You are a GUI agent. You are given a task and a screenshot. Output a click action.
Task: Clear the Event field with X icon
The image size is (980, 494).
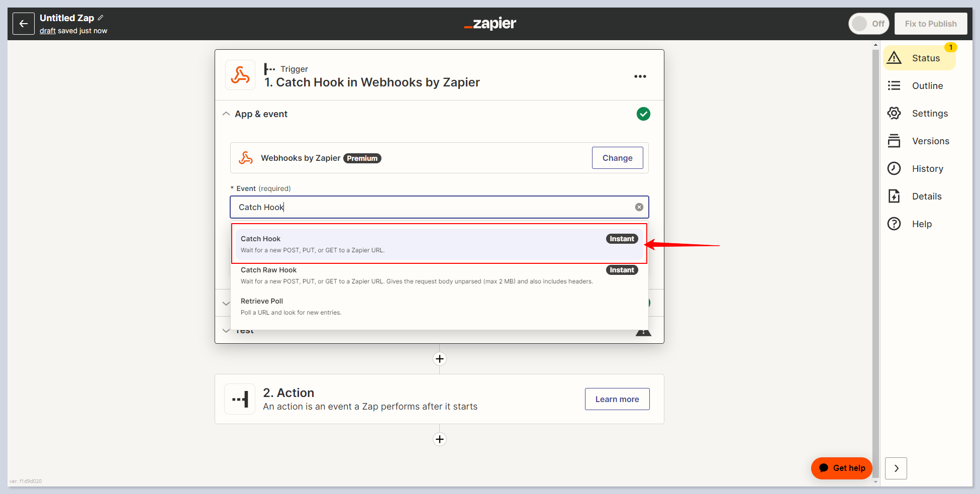point(639,207)
